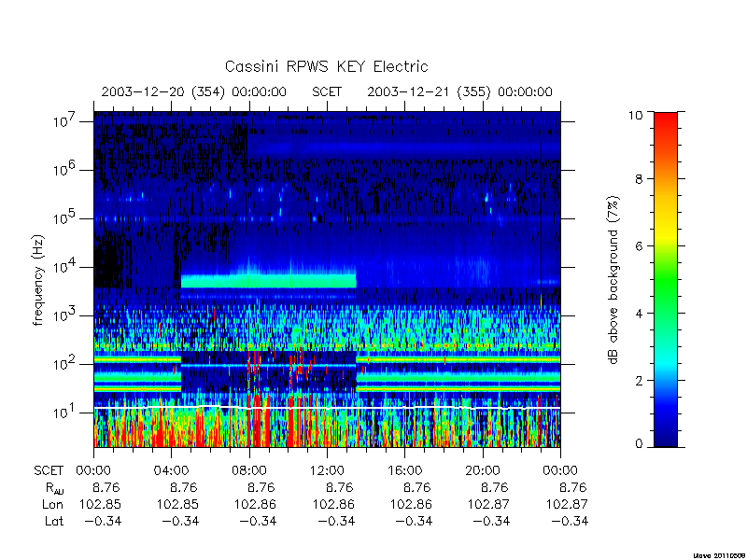Screen dimensions: 747x560
Task: Select the start date 2003-12-20 (354) 00:00:00
Action: (194, 91)
